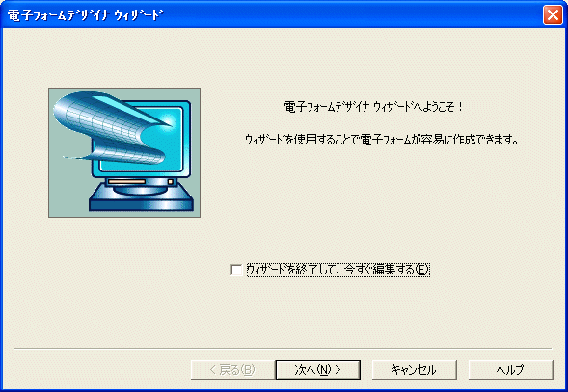
Task: Click the wizard computer illustration
Action: [124, 152]
